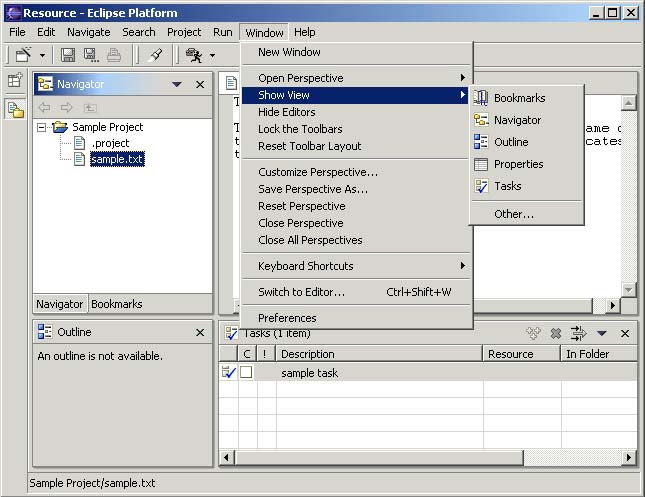Choose New Window from the Window menu
Image resolution: width=645 pixels, height=497 pixels.
(x=355, y=52)
